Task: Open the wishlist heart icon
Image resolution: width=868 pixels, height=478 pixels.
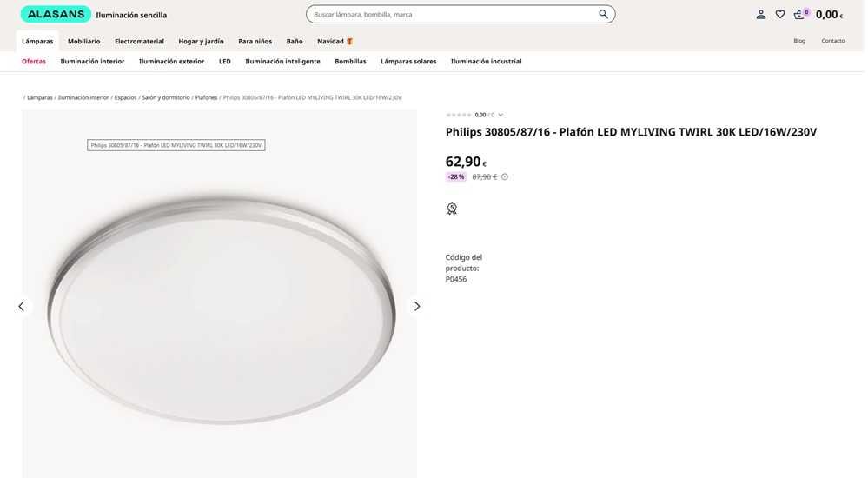Action: [x=780, y=14]
